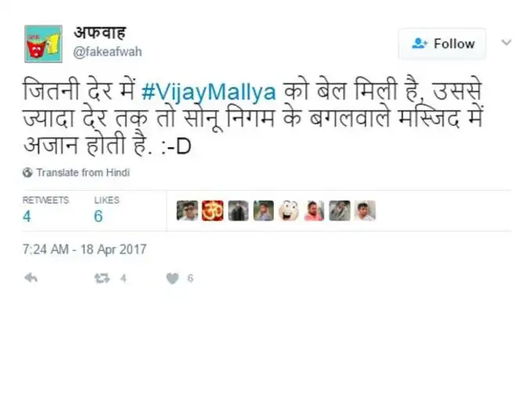Open the last liker's avatar

[365, 210]
